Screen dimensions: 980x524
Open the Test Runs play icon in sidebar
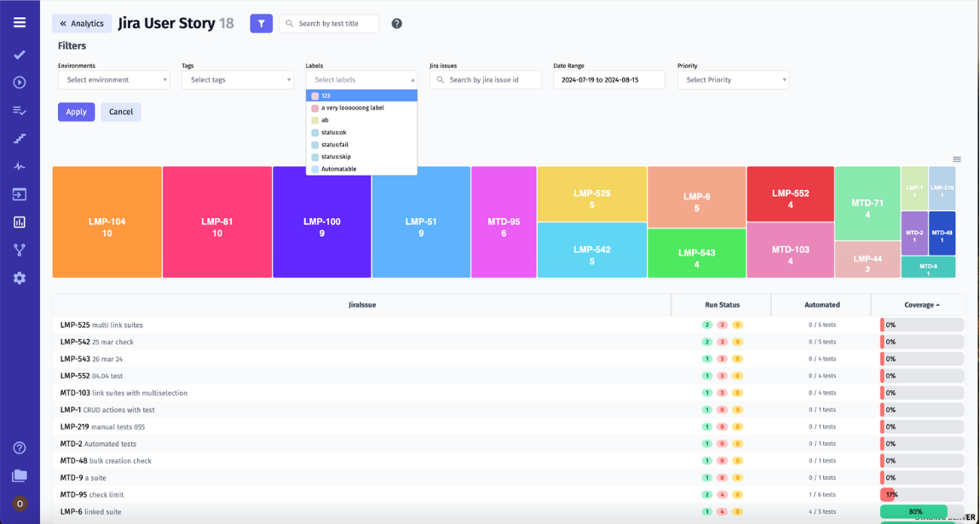pyautogui.click(x=19, y=82)
